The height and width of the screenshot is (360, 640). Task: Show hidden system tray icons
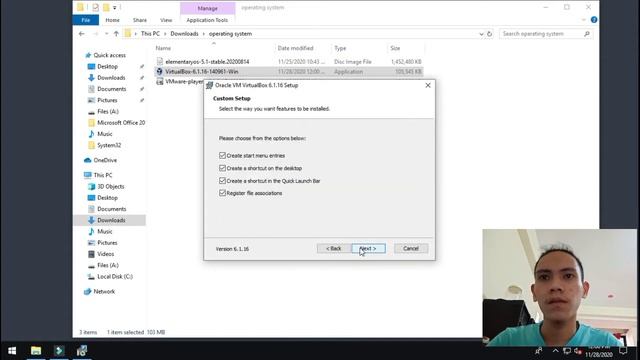point(555,351)
